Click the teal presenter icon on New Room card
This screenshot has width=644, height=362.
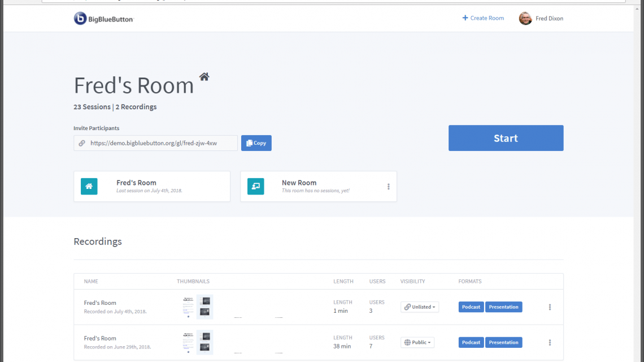pos(255,186)
